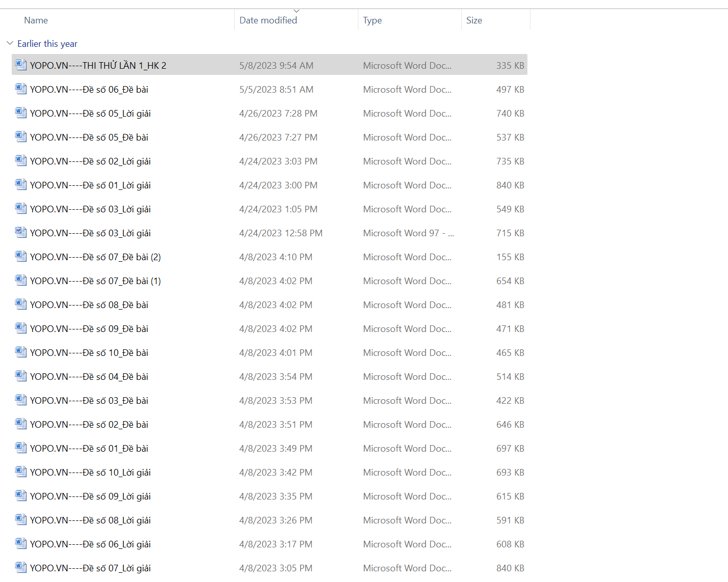
Task: Select date 4/8/2023 3:05 PM
Action: click(x=276, y=568)
